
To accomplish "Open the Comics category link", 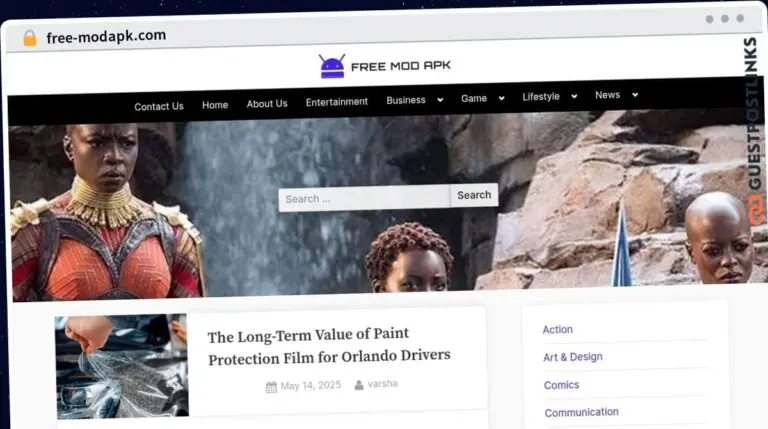I will point(561,385).
